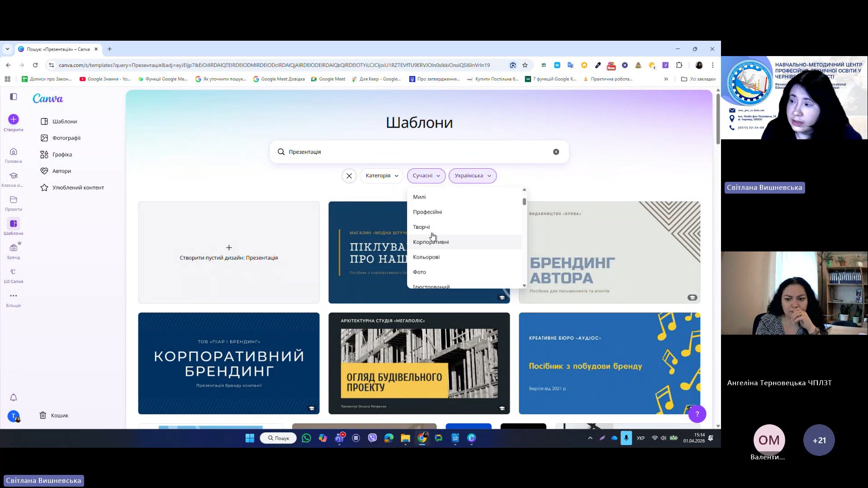Open the Українська language filter dropdown
The width and height of the screenshot is (868, 488).
point(472,176)
